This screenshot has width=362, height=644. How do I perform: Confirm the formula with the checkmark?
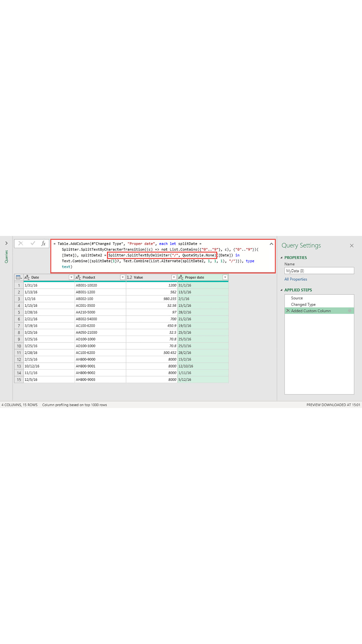(x=33, y=243)
